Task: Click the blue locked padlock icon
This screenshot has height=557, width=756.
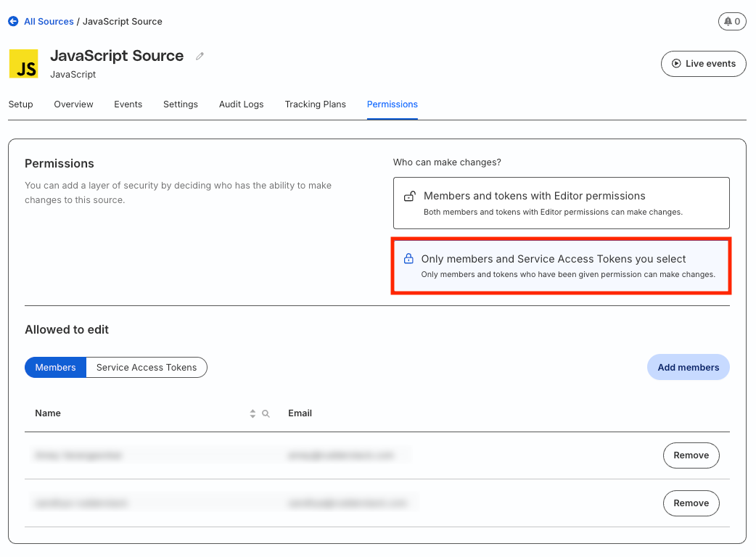Action: (408, 259)
